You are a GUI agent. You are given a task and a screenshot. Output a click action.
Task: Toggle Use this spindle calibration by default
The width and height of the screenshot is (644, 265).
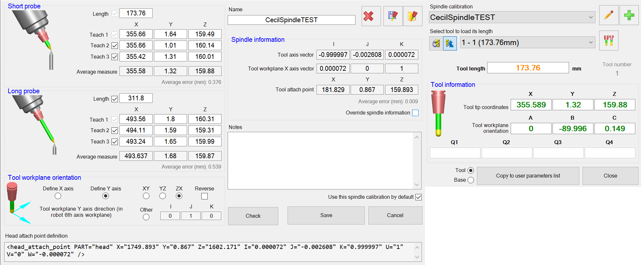pos(418,197)
